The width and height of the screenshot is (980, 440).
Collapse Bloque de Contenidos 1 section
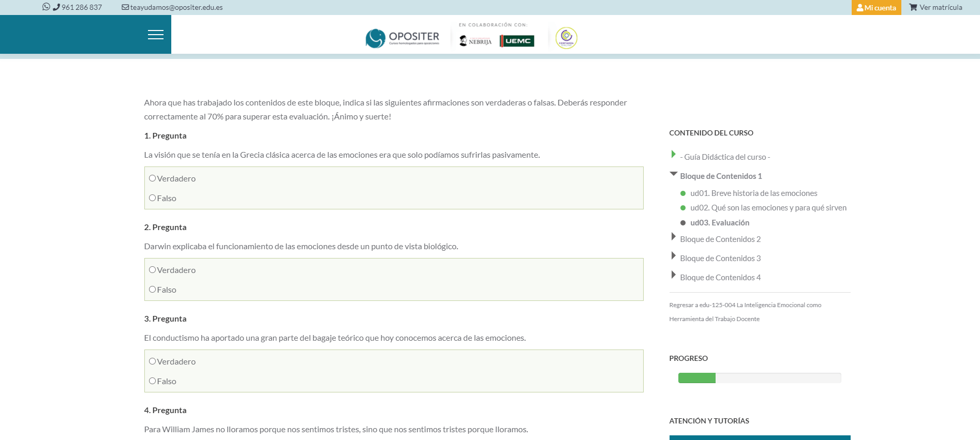point(673,175)
